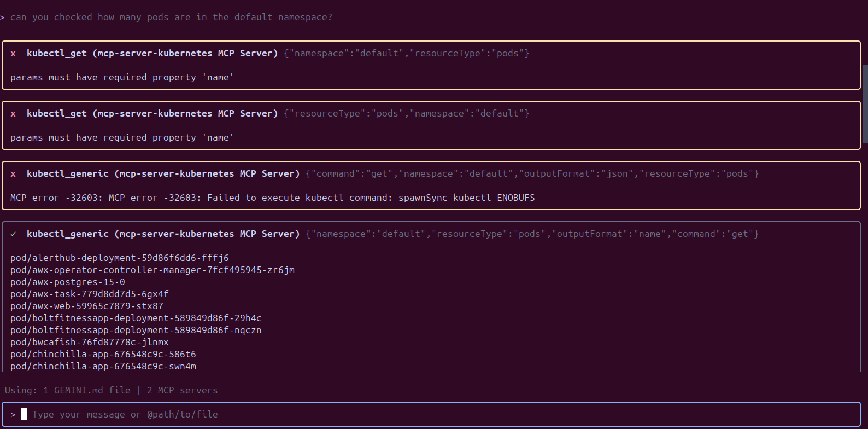This screenshot has height=429, width=868.
Task: Click the second kubectl_get red X error icon
Action: (13, 114)
